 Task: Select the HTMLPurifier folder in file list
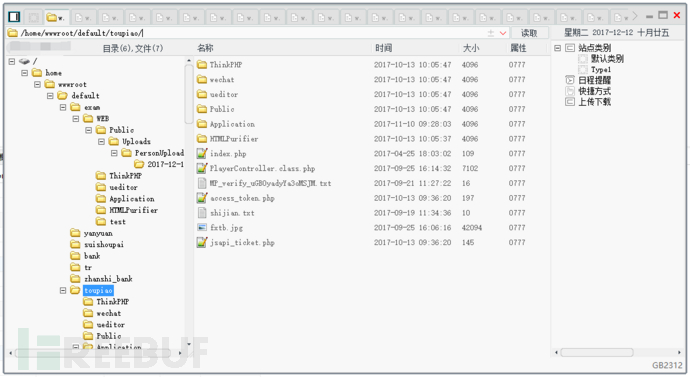click(228, 139)
